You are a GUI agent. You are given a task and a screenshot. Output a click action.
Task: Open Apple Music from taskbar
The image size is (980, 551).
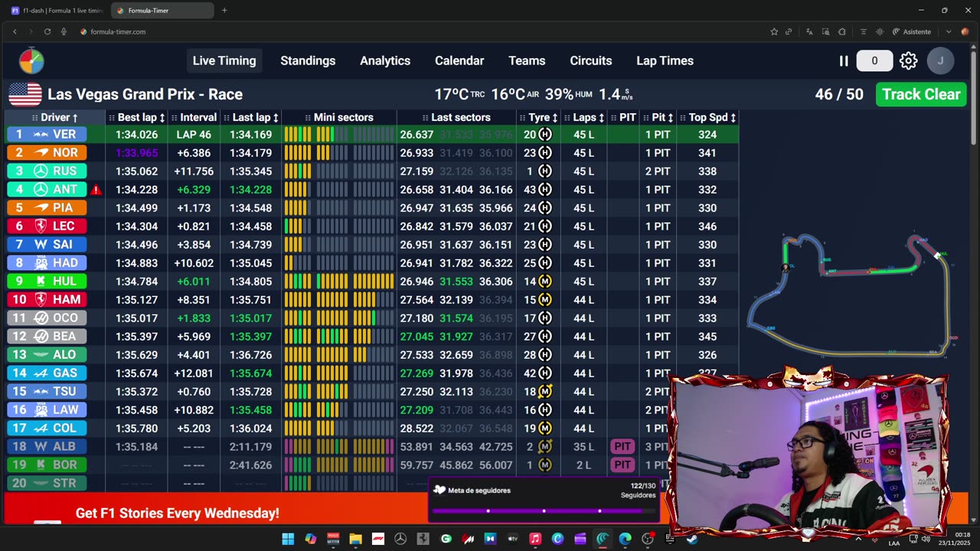535,539
